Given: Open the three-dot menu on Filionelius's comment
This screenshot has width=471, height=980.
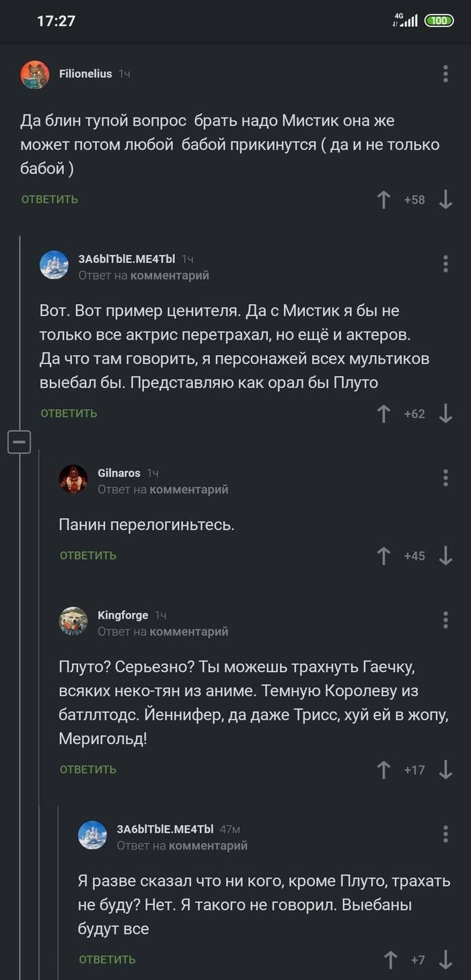Looking at the screenshot, I should click(445, 74).
